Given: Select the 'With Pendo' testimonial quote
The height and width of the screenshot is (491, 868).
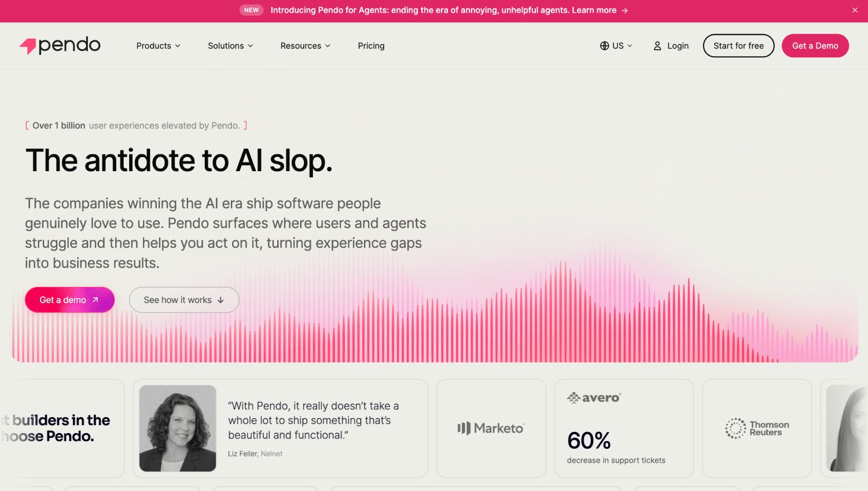Looking at the screenshot, I should coord(314,420).
